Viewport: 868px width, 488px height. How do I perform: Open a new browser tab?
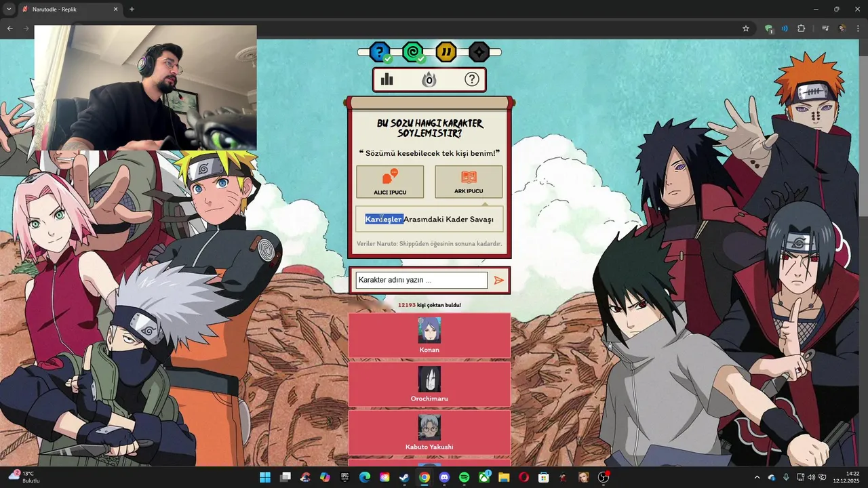coord(132,9)
